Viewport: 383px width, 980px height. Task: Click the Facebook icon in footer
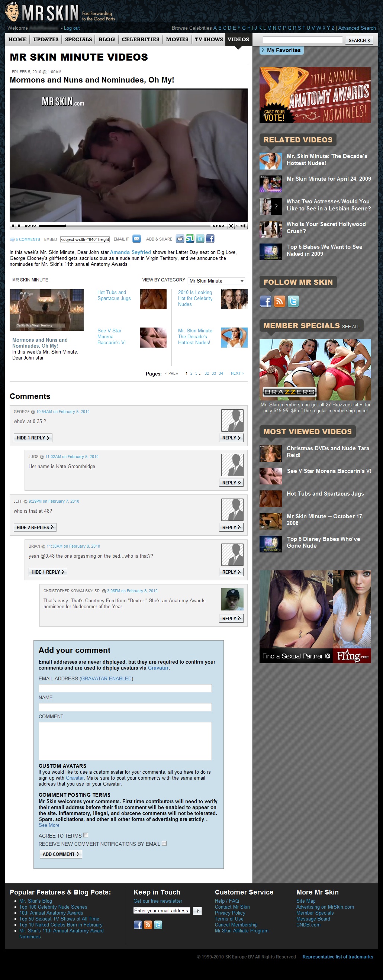coord(138,925)
